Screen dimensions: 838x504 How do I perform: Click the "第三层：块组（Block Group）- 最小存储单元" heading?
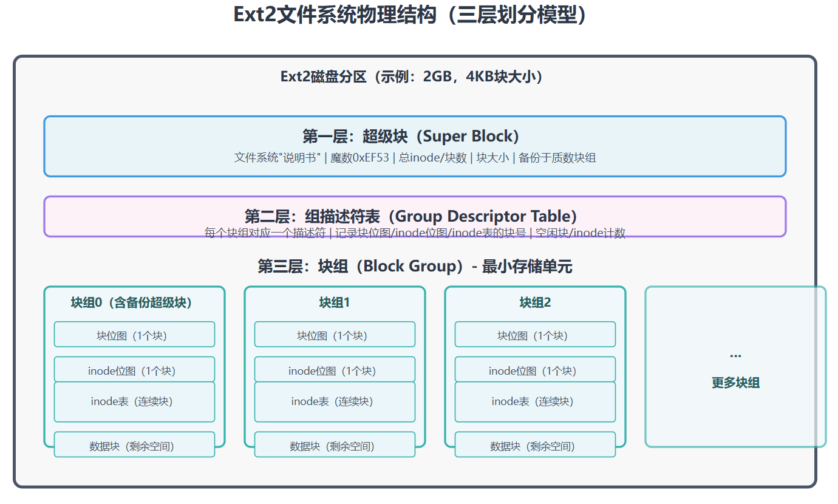coord(415,266)
